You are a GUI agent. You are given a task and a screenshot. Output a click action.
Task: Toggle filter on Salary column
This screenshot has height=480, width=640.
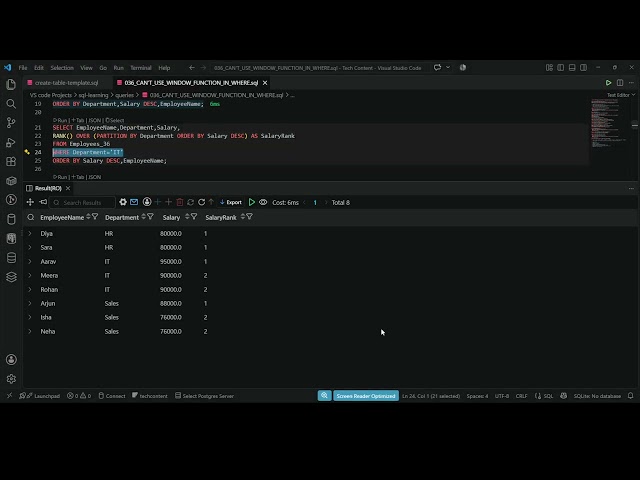coord(194,217)
